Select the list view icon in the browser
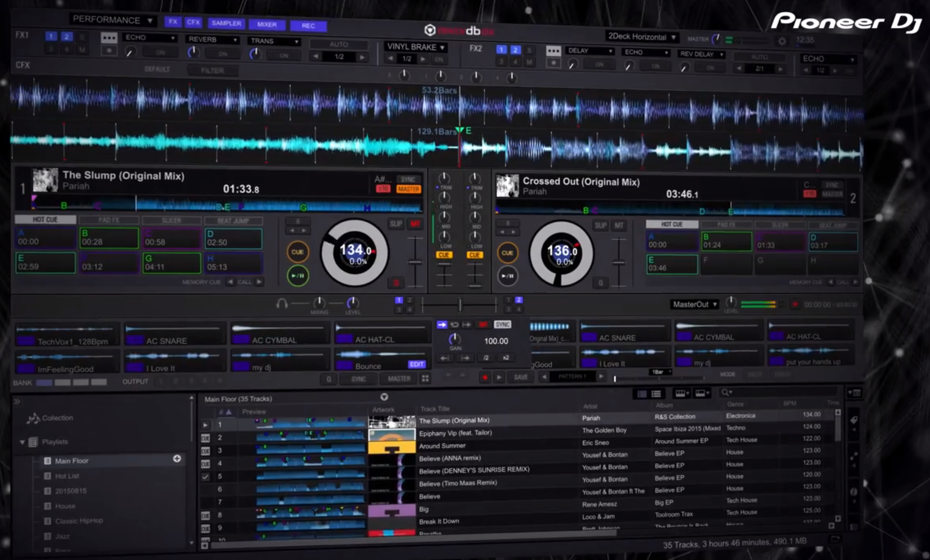This screenshot has width=930, height=560. coord(657,394)
